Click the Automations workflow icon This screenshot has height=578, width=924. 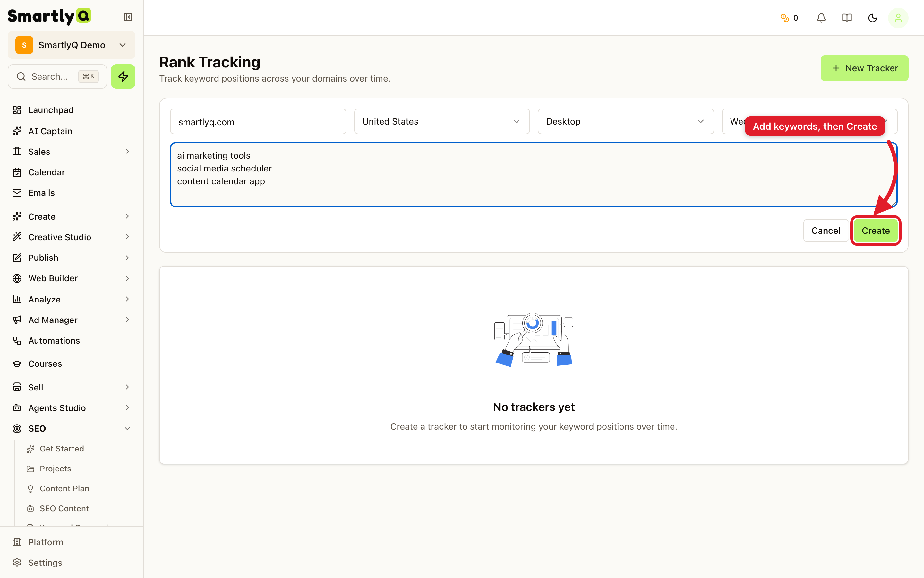coord(17,341)
